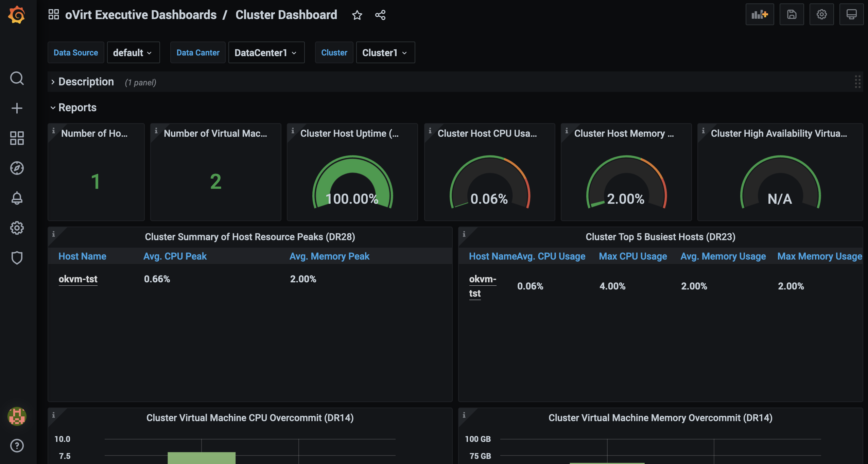
Task: Click the Cluster Dashboard title
Action: click(286, 15)
